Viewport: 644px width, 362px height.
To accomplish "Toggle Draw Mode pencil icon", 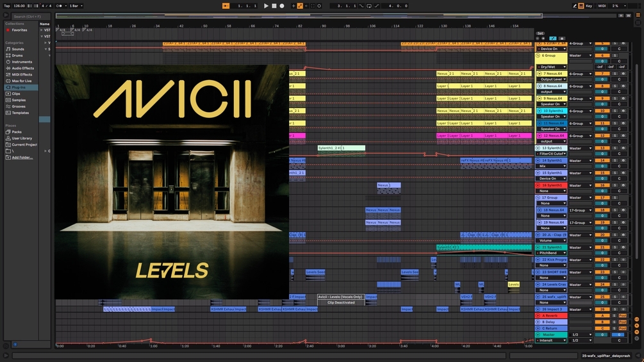I will pos(574,6).
